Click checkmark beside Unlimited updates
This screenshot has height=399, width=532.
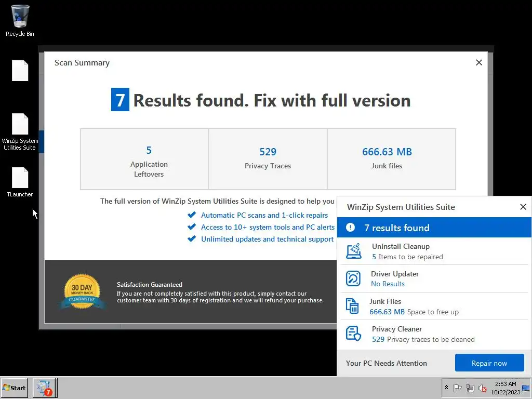click(192, 238)
